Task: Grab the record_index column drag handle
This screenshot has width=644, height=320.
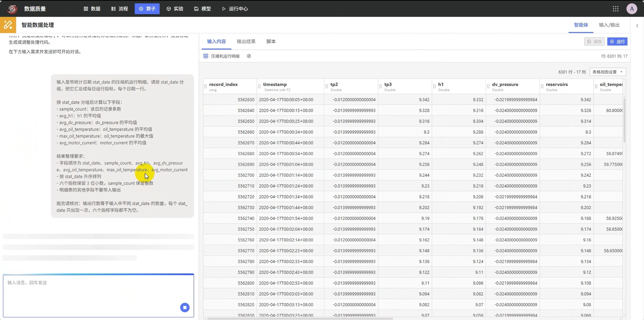Action: click(x=205, y=87)
